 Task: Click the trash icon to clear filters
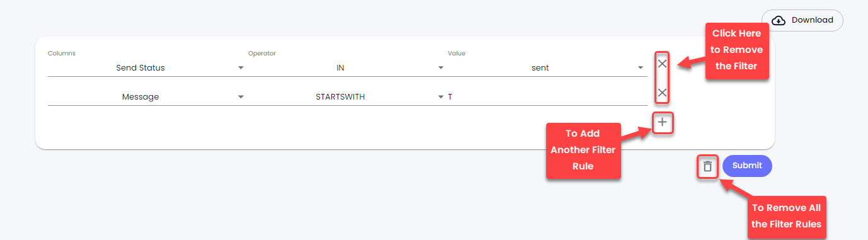pyautogui.click(x=707, y=166)
